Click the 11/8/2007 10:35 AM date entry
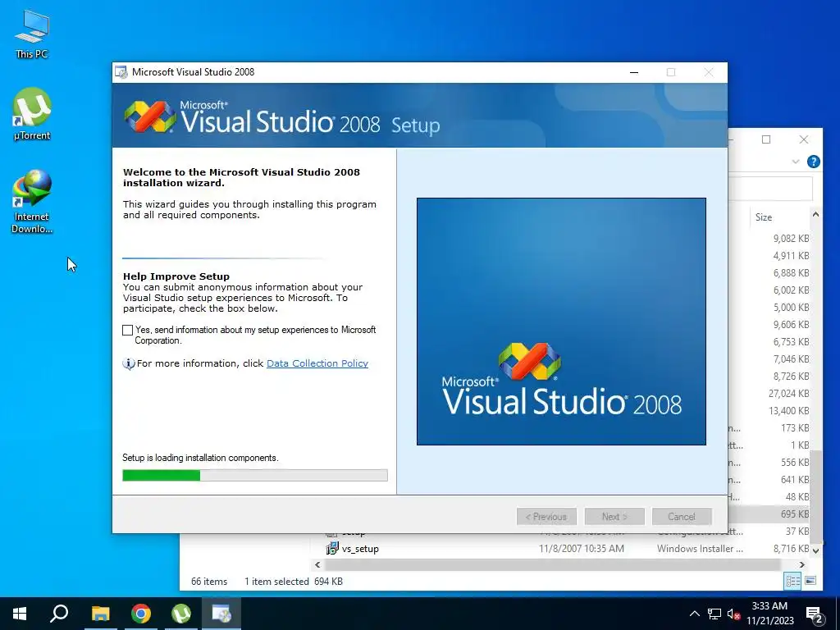The width and height of the screenshot is (840, 630). [x=582, y=549]
